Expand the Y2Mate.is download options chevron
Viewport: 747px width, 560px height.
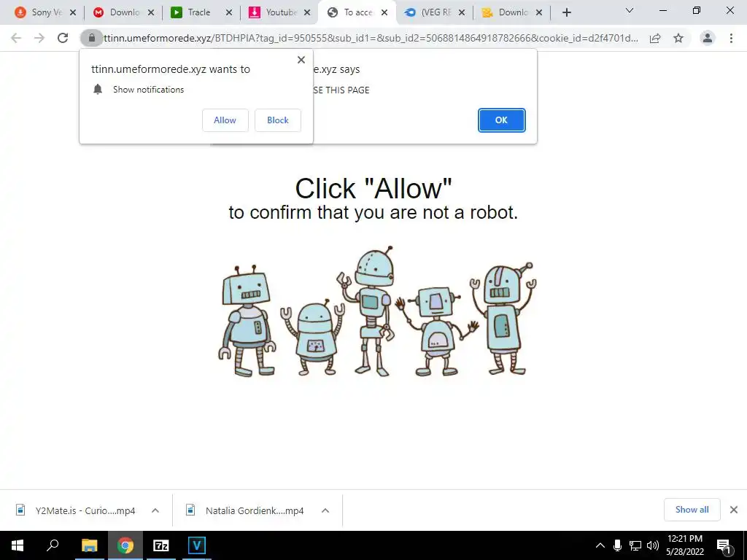[x=155, y=510]
